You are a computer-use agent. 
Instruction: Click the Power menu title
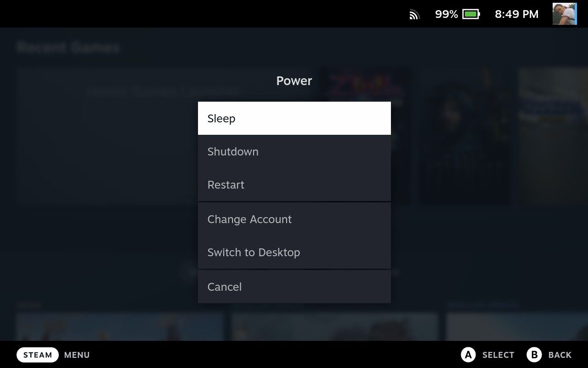point(294,80)
